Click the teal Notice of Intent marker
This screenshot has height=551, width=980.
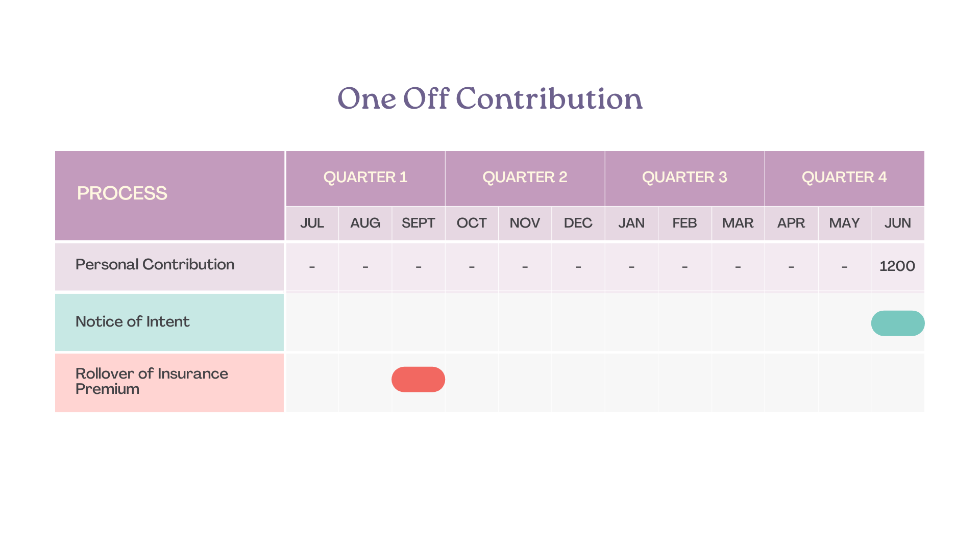coord(898,323)
